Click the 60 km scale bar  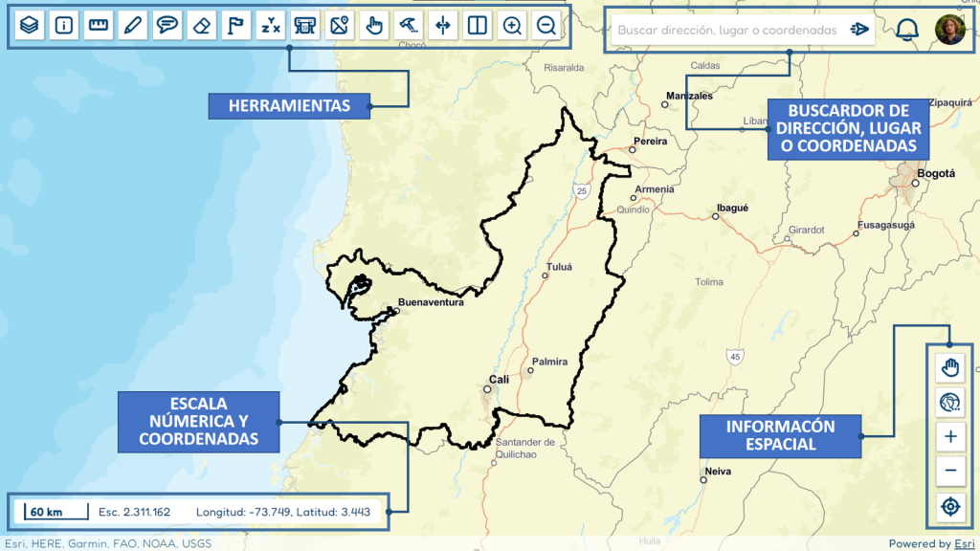56,512
